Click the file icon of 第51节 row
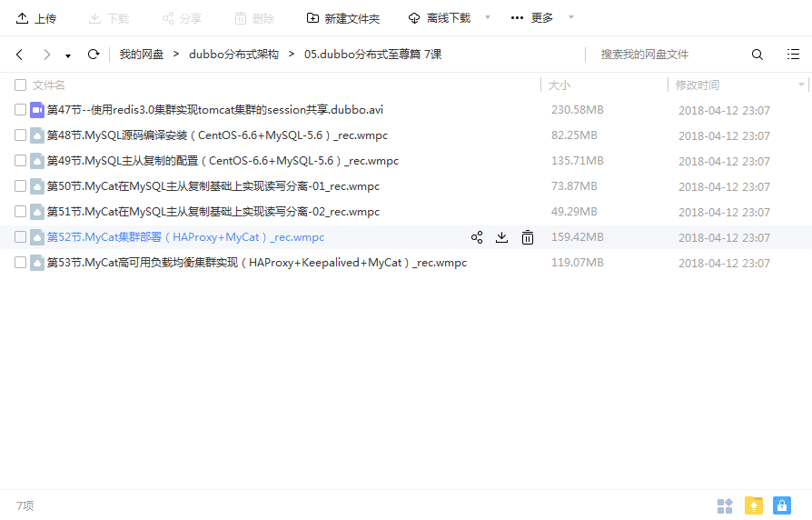 coord(36,212)
